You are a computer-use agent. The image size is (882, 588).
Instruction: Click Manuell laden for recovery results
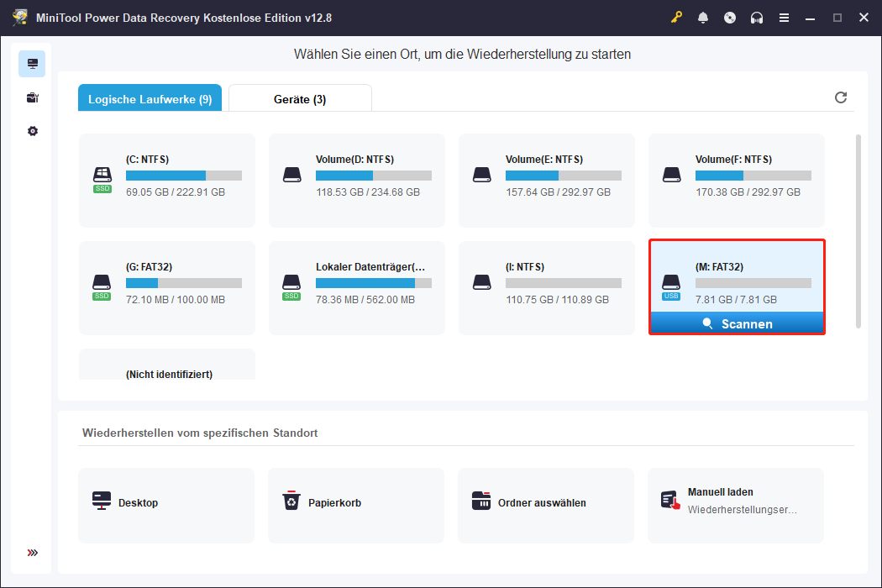pos(736,505)
